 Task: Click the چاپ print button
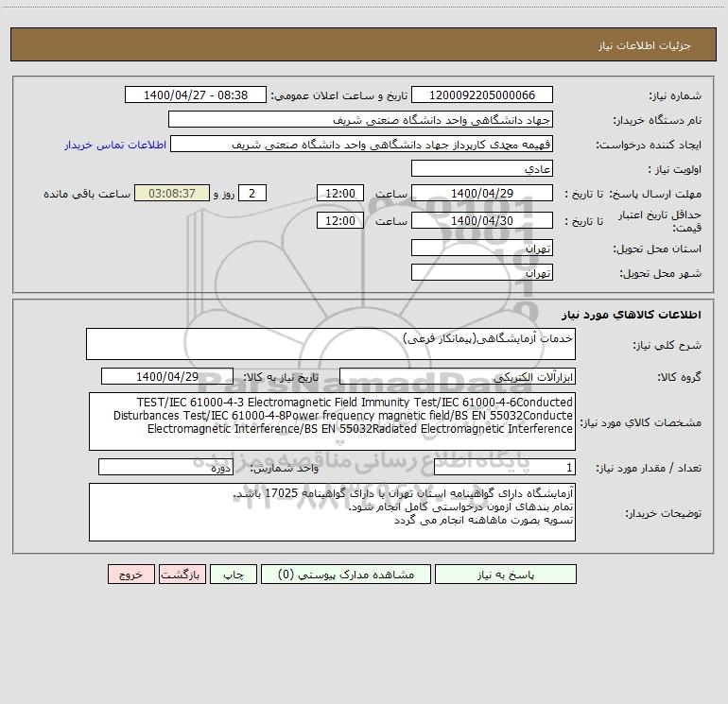tap(234, 575)
